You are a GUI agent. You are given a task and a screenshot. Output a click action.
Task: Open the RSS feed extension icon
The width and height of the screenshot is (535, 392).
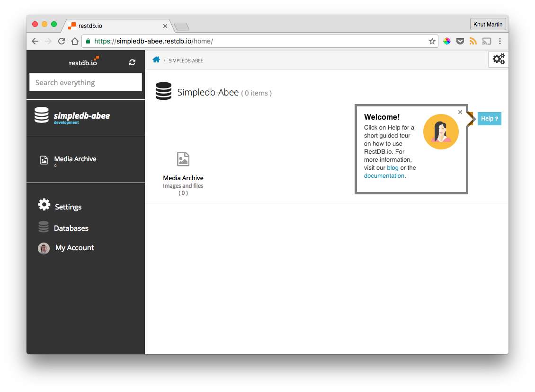[x=473, y=41]
